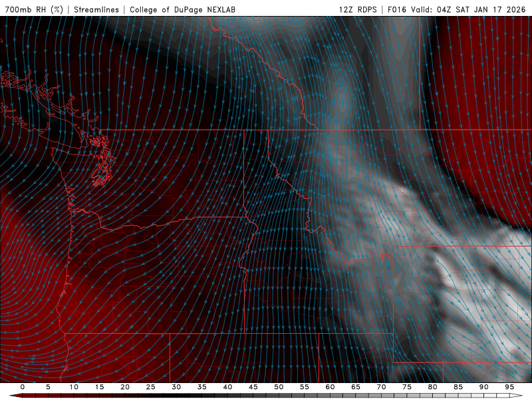Click the '95' value on color scale
This screenshot has width=532, height=399.
(509, 387)
